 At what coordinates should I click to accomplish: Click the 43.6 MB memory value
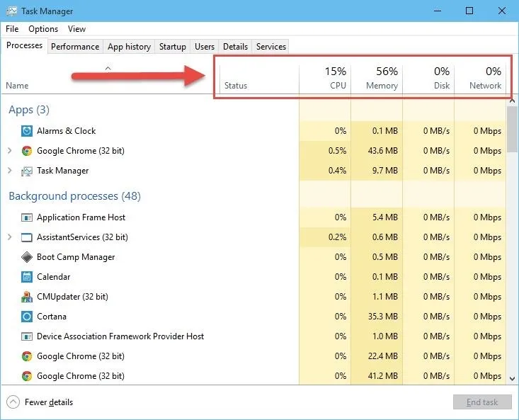383,151
